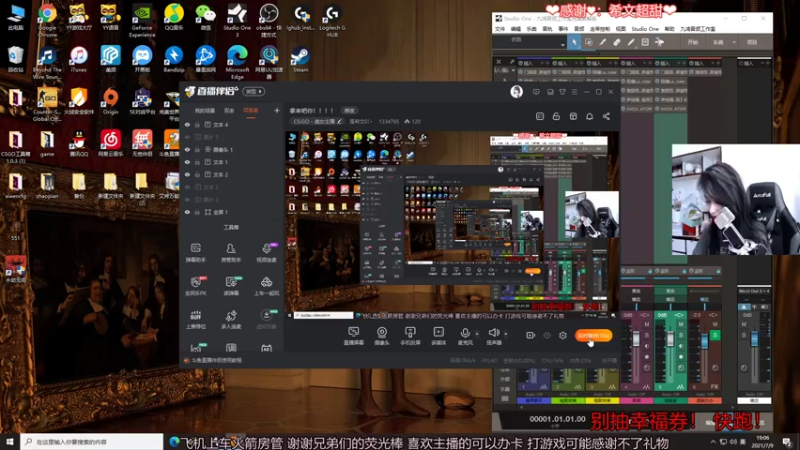The width and height of the screenshot is (800, 450).
Task: Click the Windows taskbar search box
Action: (92, 442)
